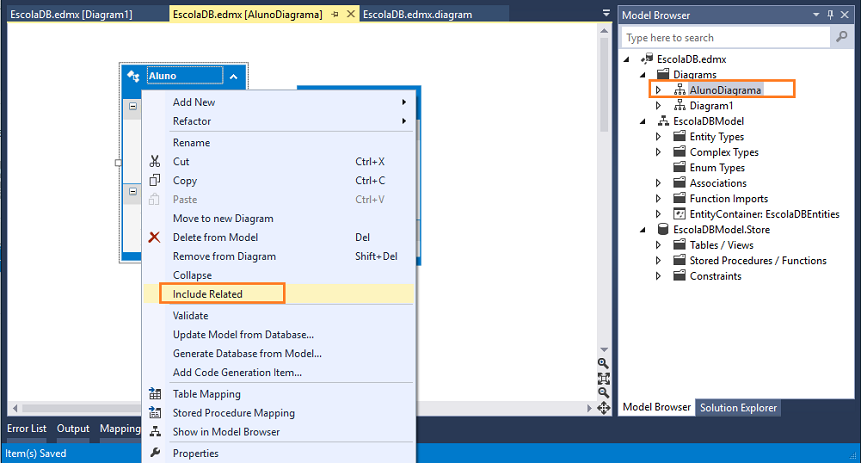Expand the Constraints node
Screen dimensions: 861x463
[658, 276]
